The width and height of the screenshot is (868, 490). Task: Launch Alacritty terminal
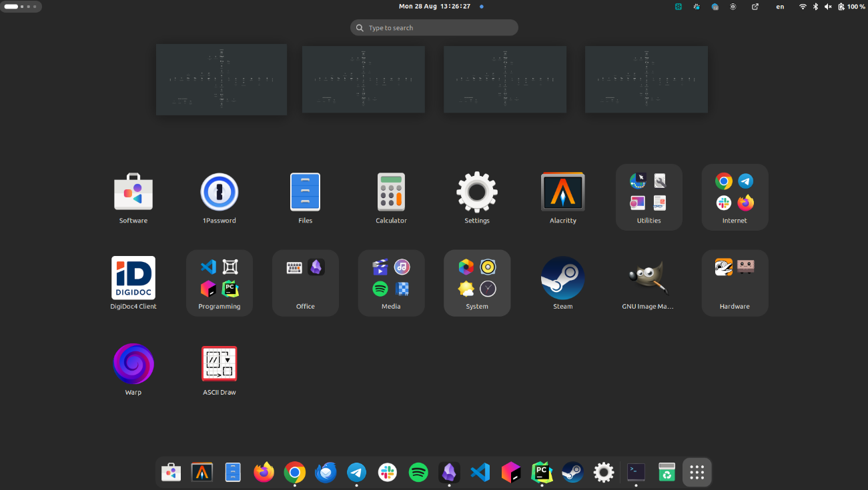pyautogui.click(x=562, y=191)
